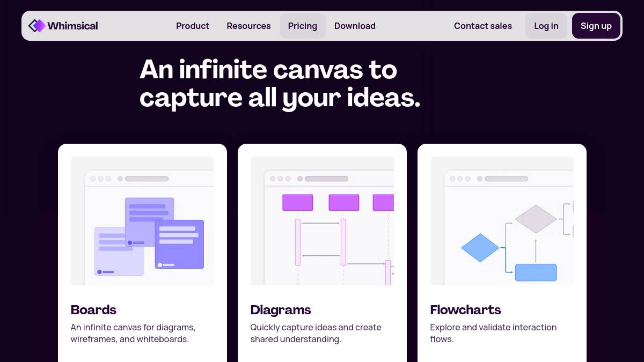Click the gray diamond decision shape
644x362 pixels.
click(536, 219)
